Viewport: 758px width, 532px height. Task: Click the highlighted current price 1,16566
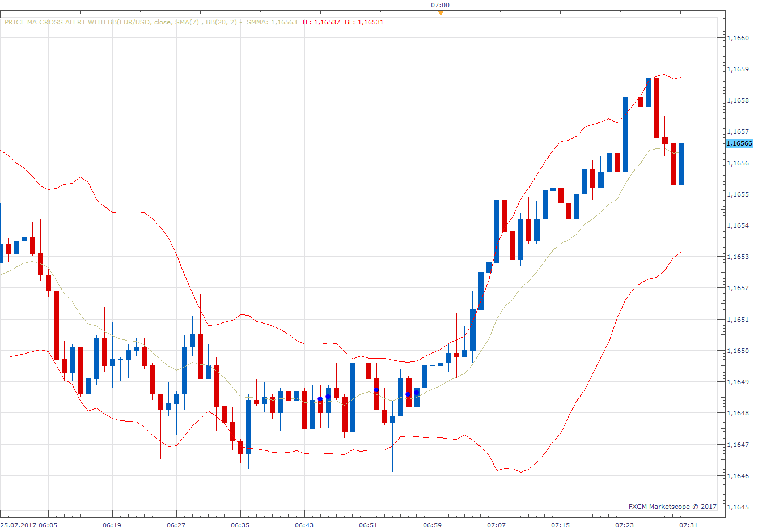click(739, 143)
